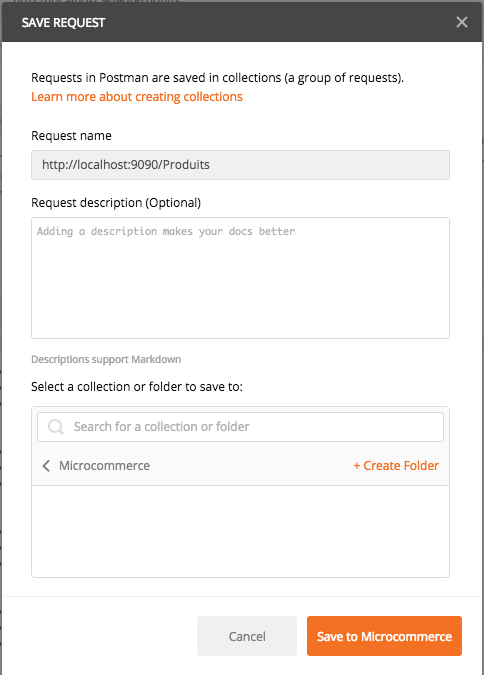Click the SAVE REQUEST title bar
Screen dimensions: 484x675
[242, 22]
